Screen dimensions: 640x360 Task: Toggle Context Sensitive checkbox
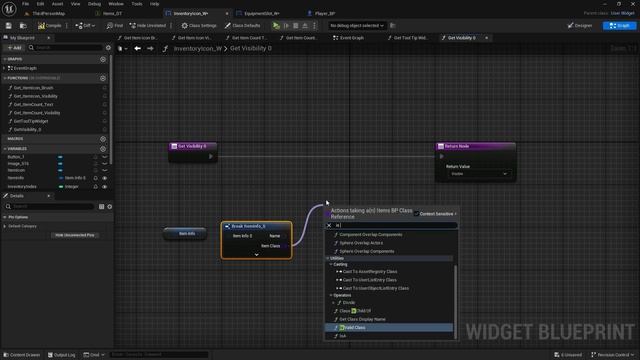tap(416, 214)
